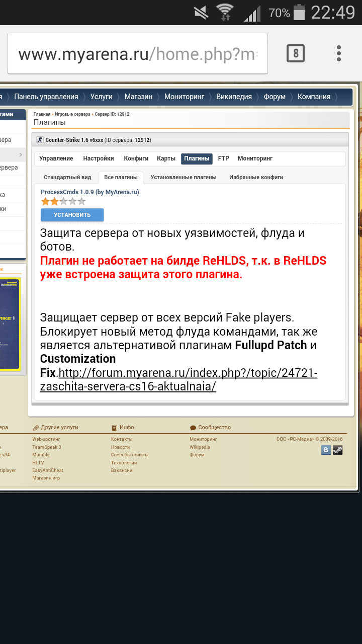362x644 pixels.
Task: Switch to the FTP server tab
Action: 224,158
